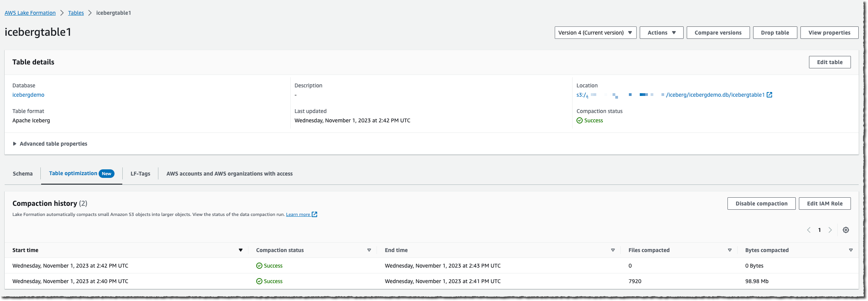Click the Compaction status column header

point(280,250)
